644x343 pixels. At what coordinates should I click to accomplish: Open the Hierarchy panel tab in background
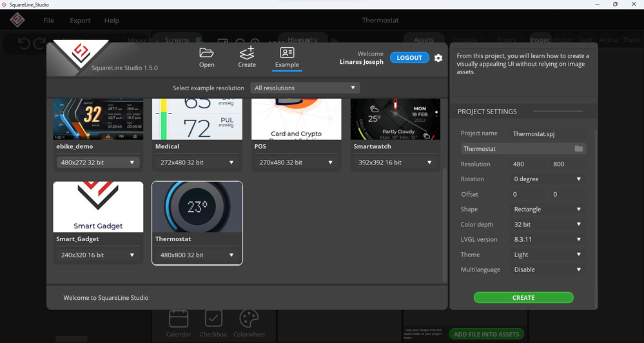click(x=303, y=39)
